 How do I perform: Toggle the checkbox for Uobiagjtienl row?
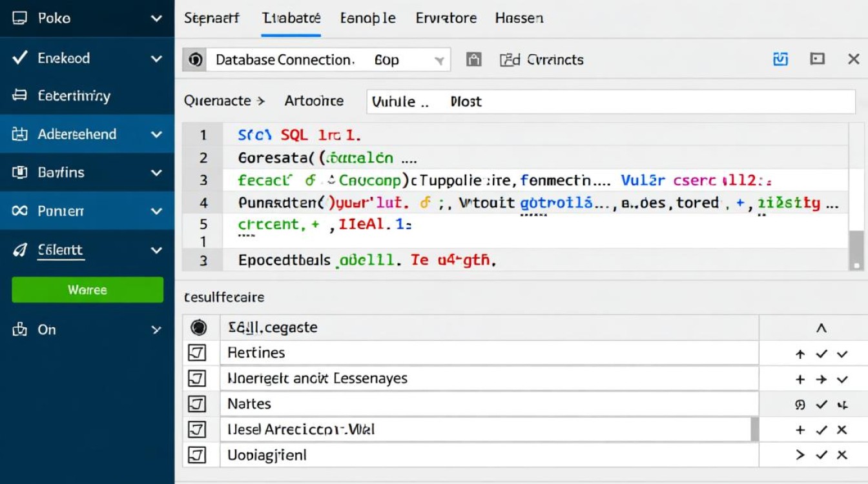point(196,455)
